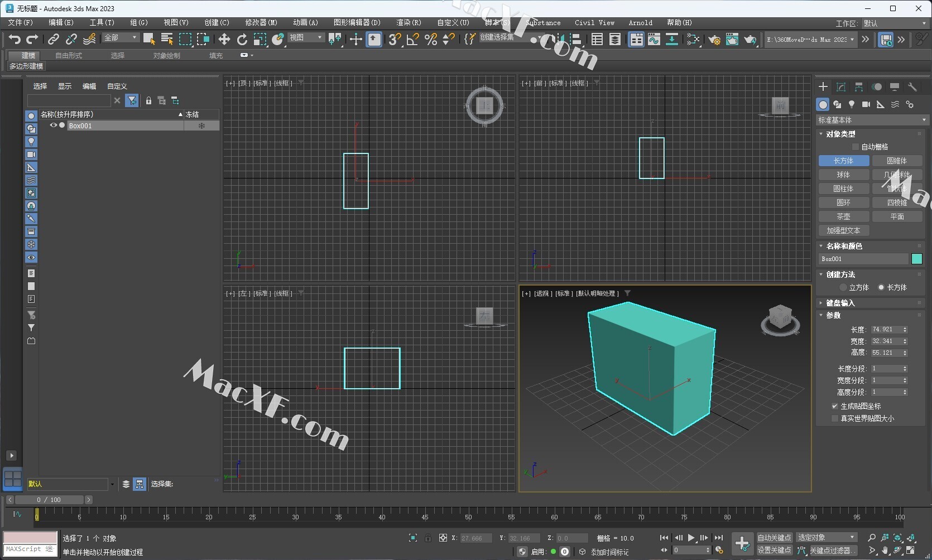
Task: Activate the Select and Rotate tool
Action: tap(242, 39)
